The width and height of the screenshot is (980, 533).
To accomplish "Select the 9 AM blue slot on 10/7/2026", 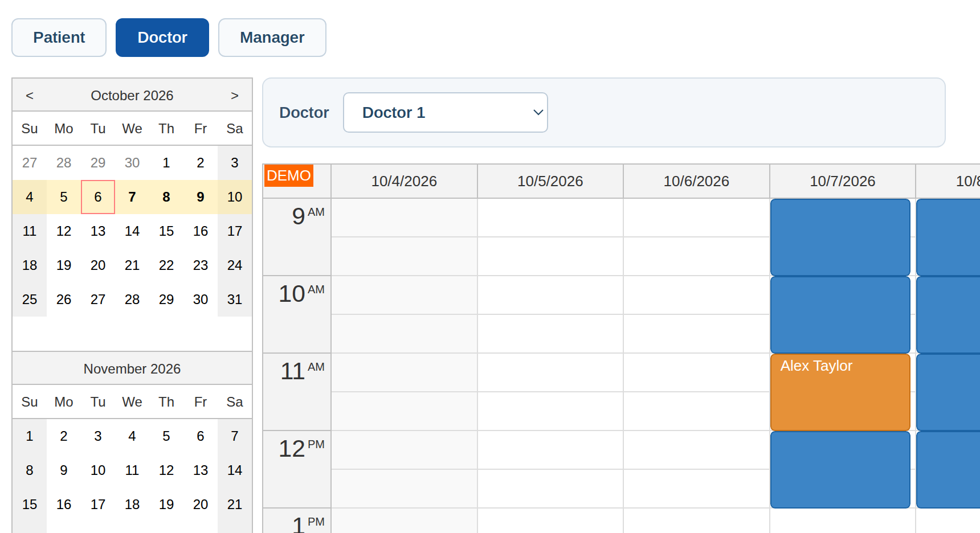I will tap(840, 237).
